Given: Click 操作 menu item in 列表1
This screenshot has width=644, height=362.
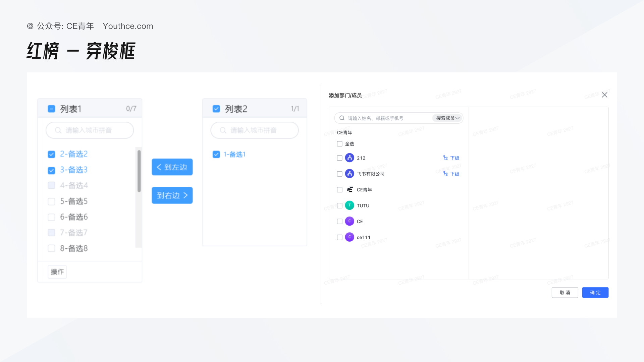Looking at the screenshot, I should coord(57,272).
